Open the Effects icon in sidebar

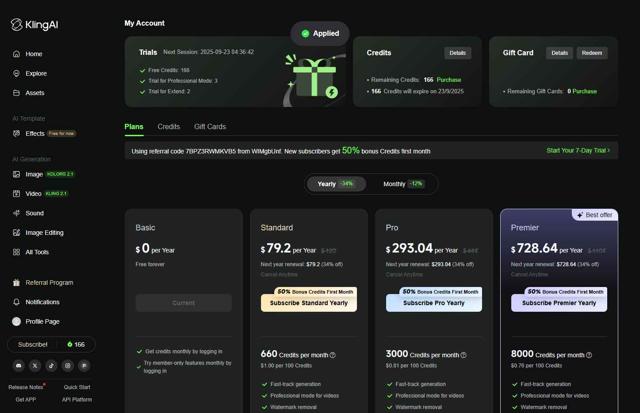(x=16, y=133)
